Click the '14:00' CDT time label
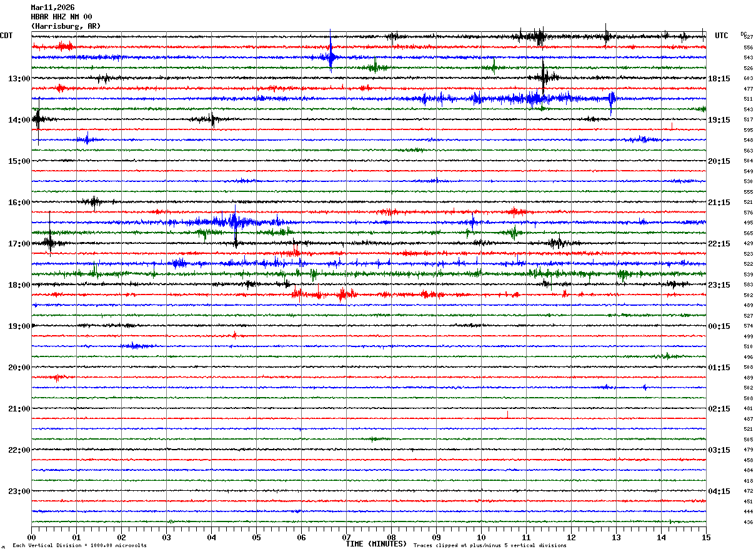Image resolution: width=756 pixels, height=554 pixels. point(19,120)
